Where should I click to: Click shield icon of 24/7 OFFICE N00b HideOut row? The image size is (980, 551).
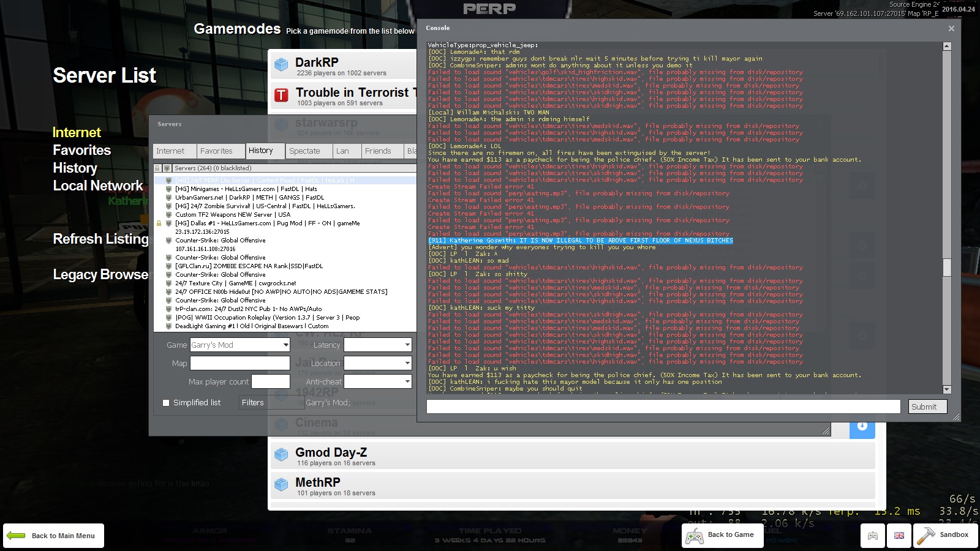168,292
